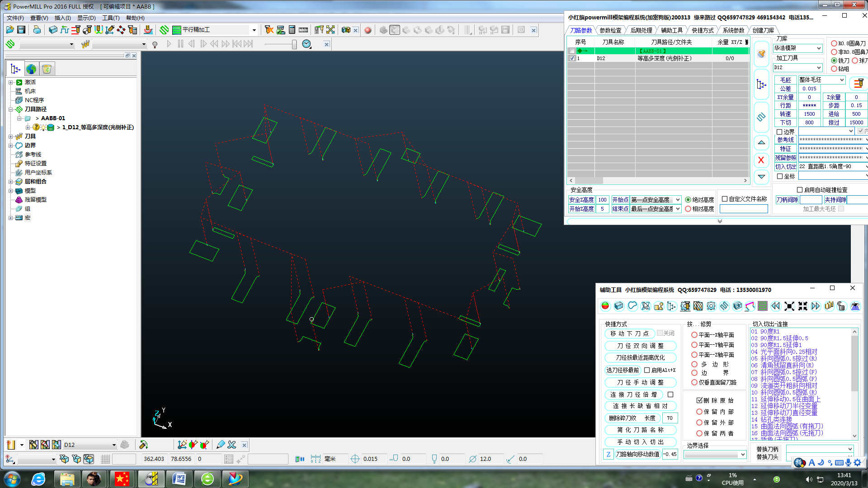Toggle the 删除原始 checkbox

pos(699,400)
